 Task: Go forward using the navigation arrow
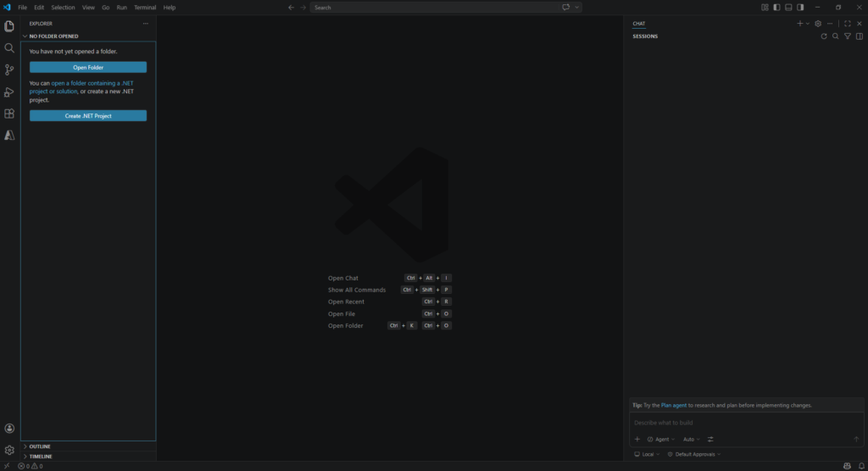[303, 8]
